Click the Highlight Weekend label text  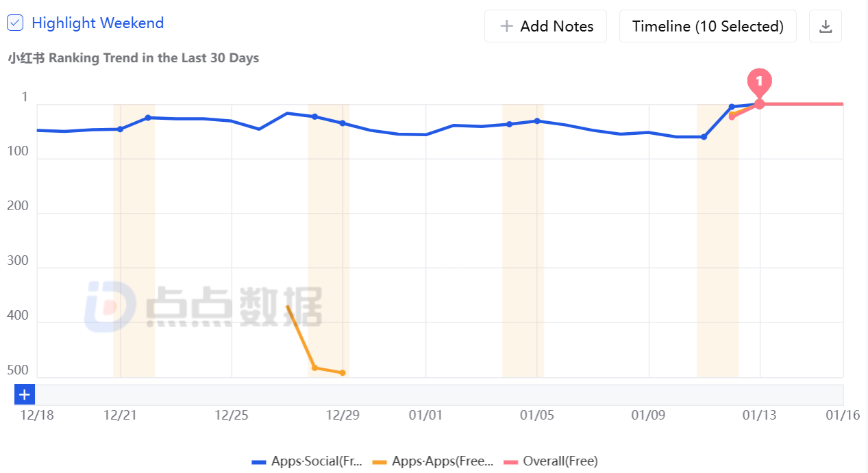(97, 23)
